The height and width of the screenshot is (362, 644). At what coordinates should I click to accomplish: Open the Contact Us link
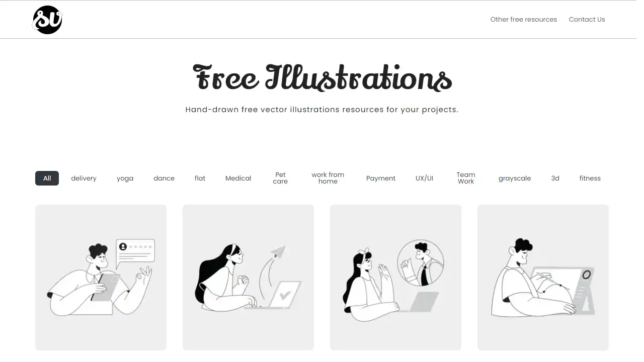[x=587, y=20]
